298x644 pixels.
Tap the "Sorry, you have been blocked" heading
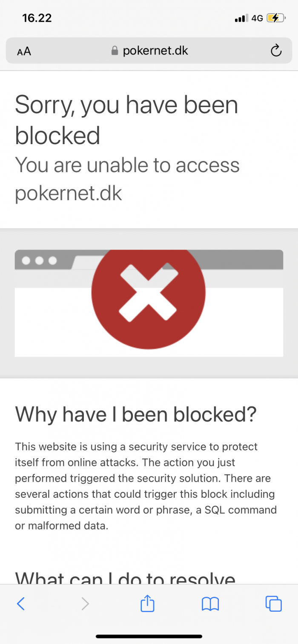pyautogui.click(x=126, y=120)
